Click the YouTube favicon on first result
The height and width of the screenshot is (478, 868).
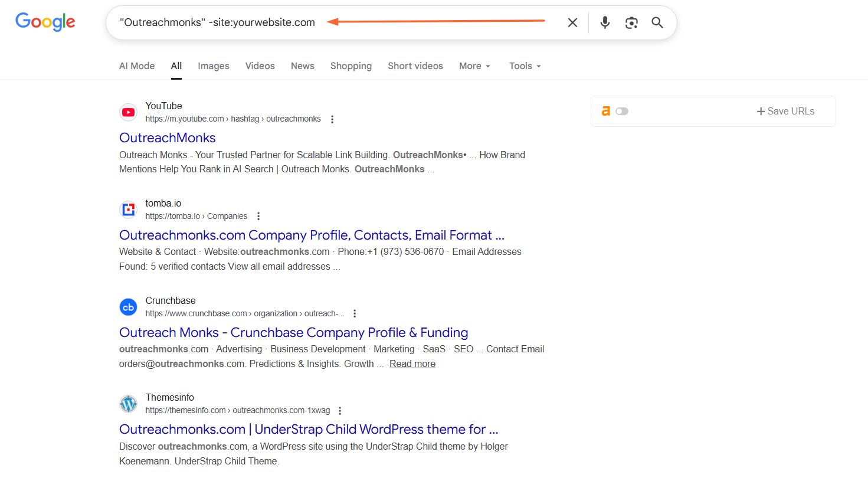[128, 112]
